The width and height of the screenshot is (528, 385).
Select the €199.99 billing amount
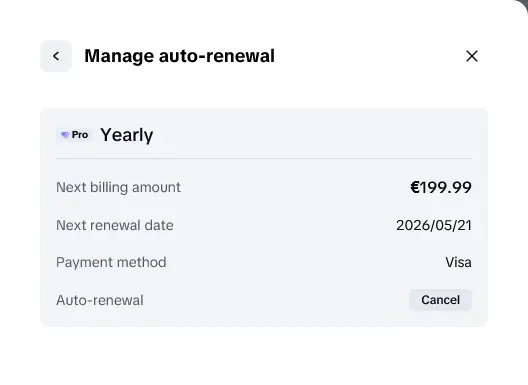pos(441,187)
